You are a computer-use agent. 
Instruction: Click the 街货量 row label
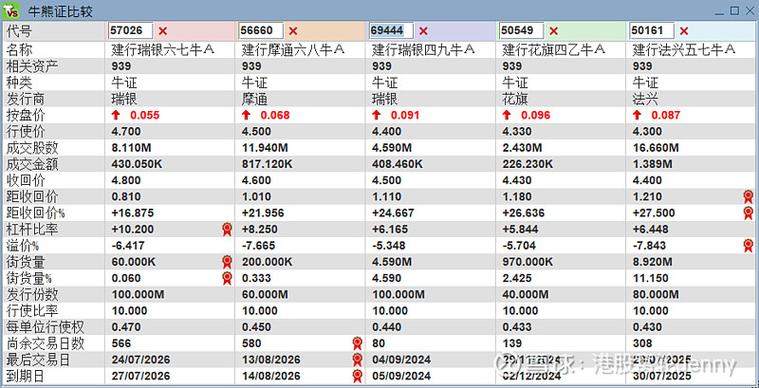(26, 262)
